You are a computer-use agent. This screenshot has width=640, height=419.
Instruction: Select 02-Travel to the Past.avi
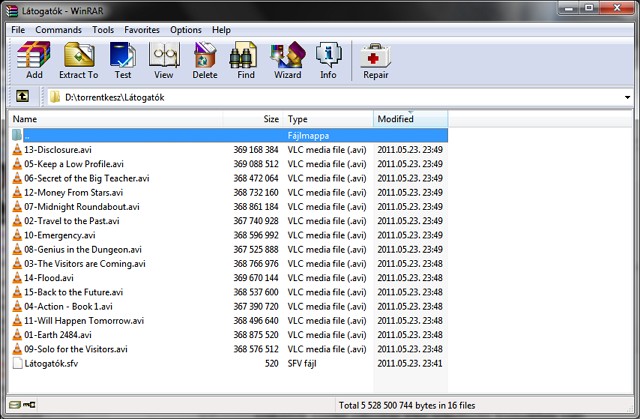(x=72, y=221)
